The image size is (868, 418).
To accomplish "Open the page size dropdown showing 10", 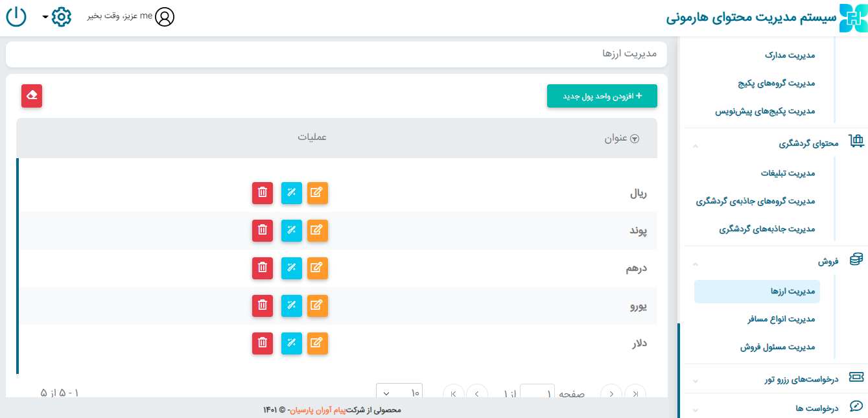I will coord(399,393).
